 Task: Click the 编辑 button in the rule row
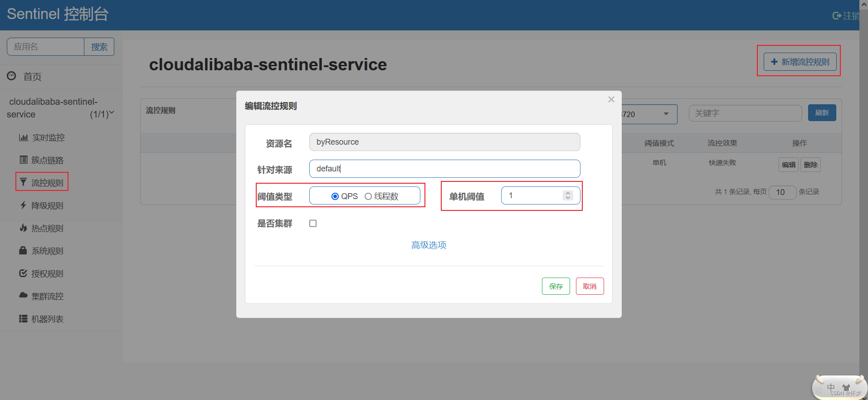(789, 165)
